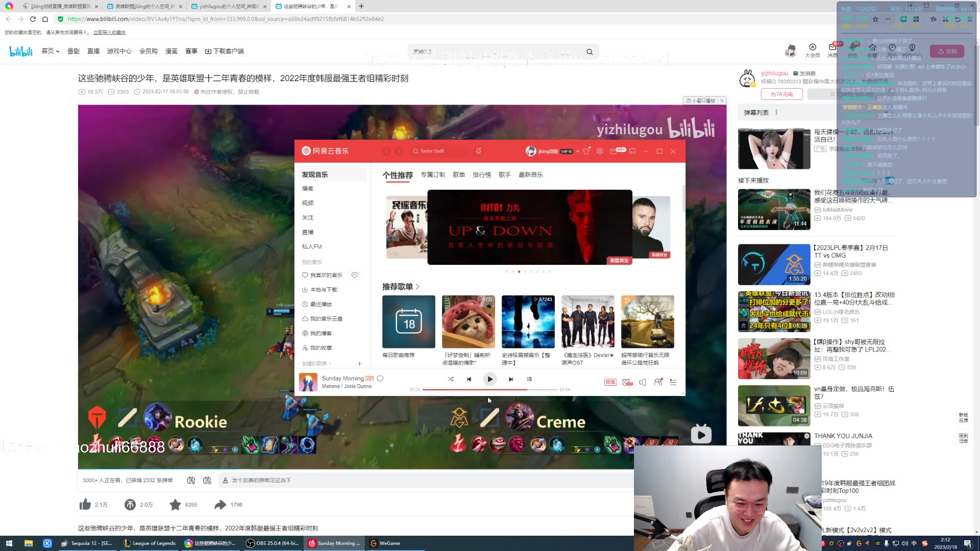Screen dimensions: 980x551
Task: Click the 为TA充电 button
Action: 781,94
